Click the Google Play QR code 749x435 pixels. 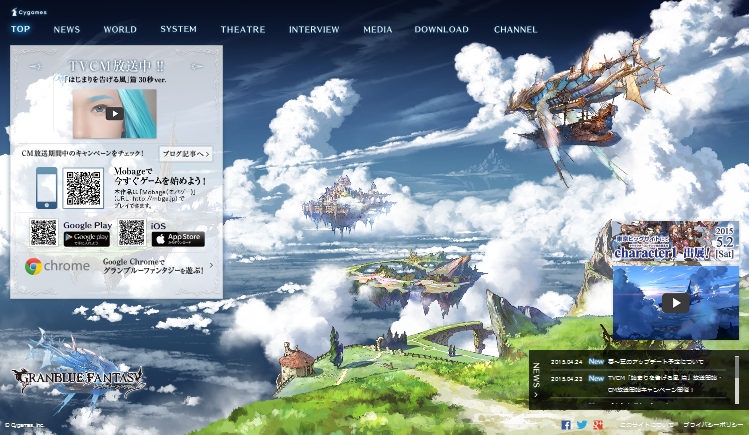[x=43, y=233]
